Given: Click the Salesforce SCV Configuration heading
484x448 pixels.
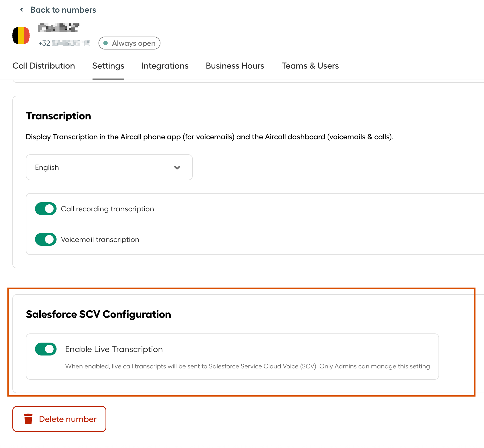Looking at the screenshot, I should tap(99, 314).
